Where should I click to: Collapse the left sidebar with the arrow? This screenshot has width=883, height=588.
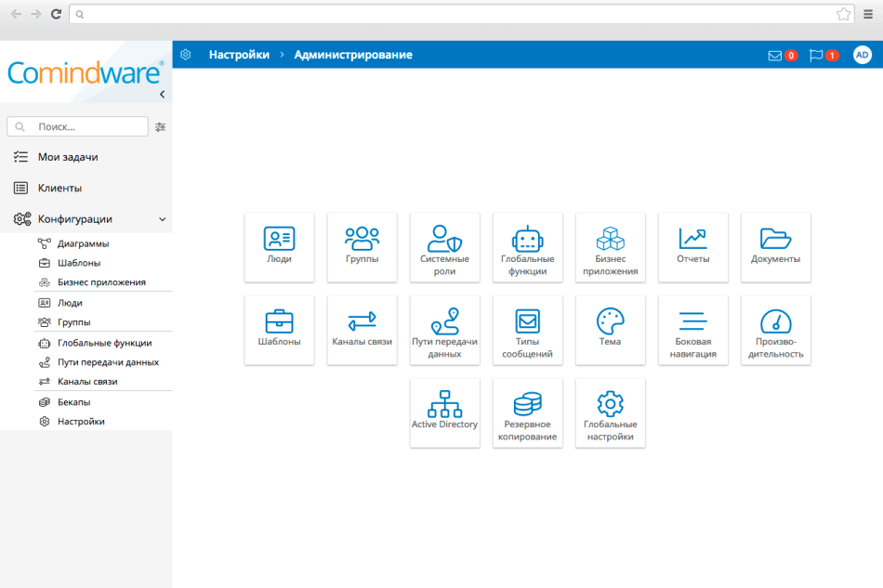[162, 95]
